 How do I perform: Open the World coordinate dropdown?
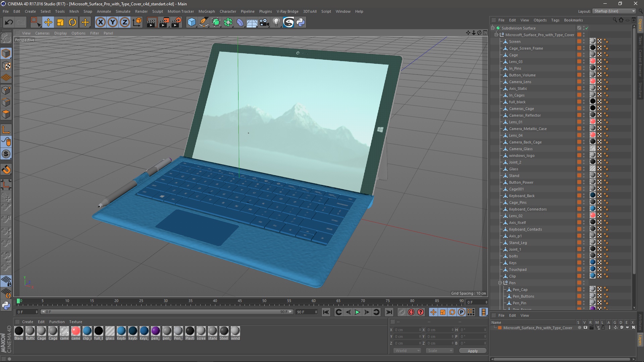(407, 351)
